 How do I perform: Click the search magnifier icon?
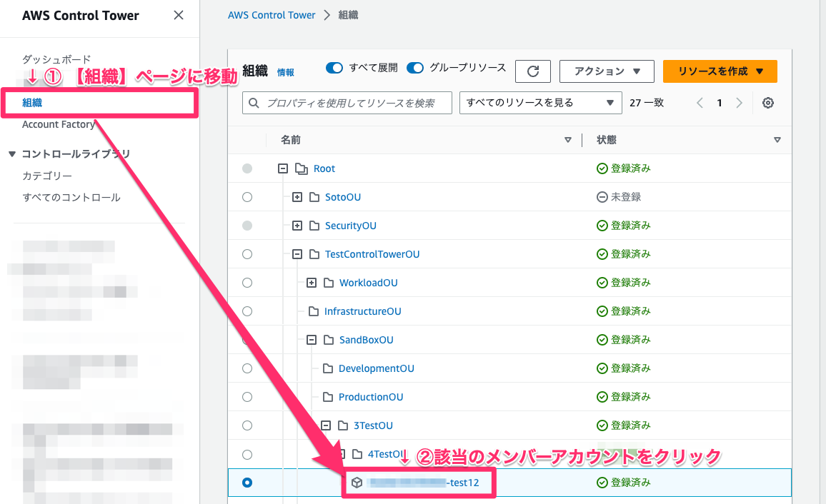(x=254, y=103)
